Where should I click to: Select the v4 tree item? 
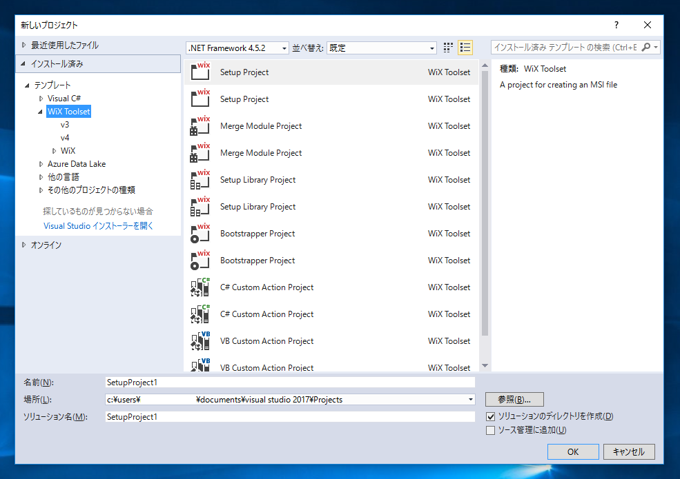pyautogui.click(x=65, y=138)
